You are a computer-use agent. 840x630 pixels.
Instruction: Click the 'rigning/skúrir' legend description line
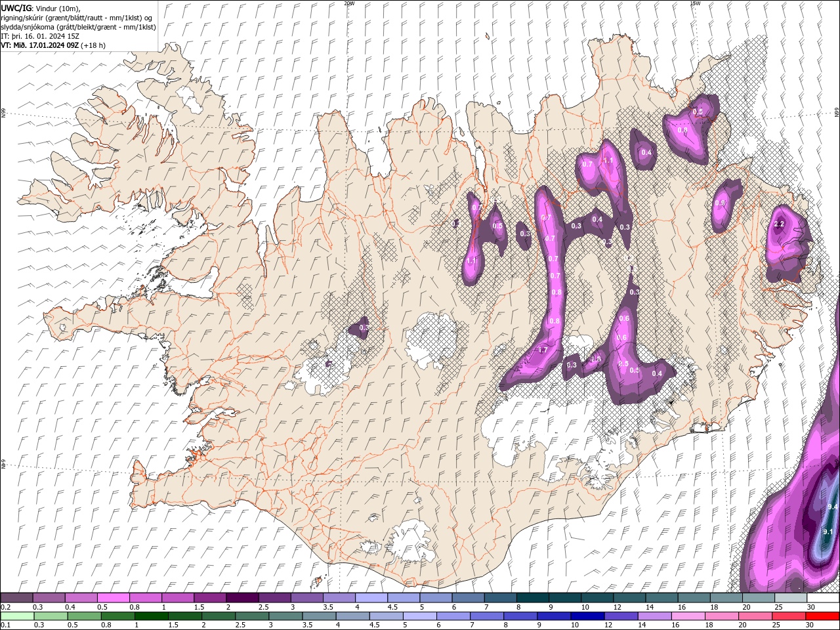(77, 18)
